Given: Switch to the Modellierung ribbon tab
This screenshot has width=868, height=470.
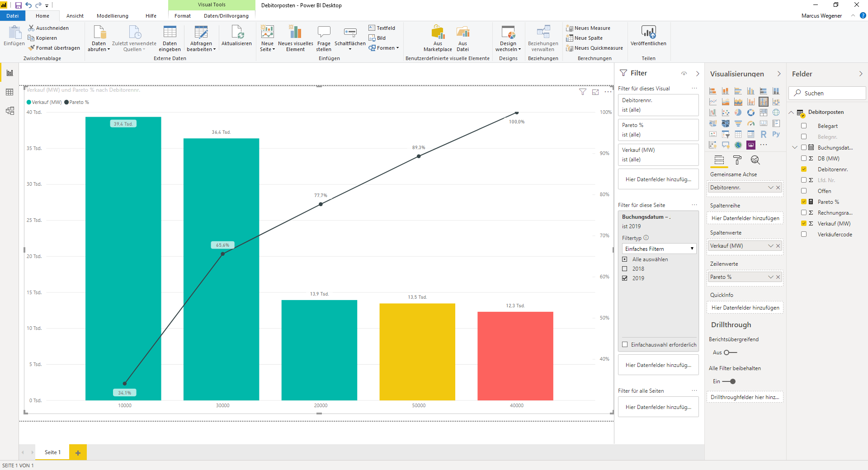Looking at the screenshot, I should point(112,16).
